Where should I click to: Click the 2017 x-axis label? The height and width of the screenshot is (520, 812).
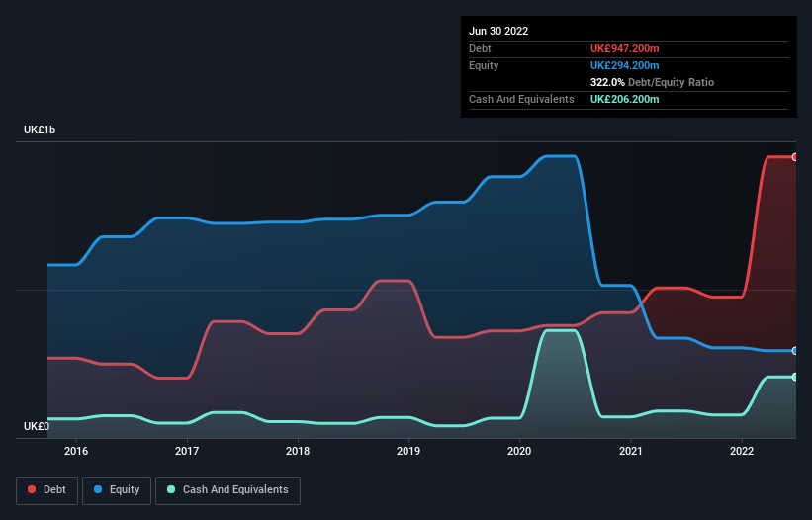pyautogui.click(x=187, y=451)
